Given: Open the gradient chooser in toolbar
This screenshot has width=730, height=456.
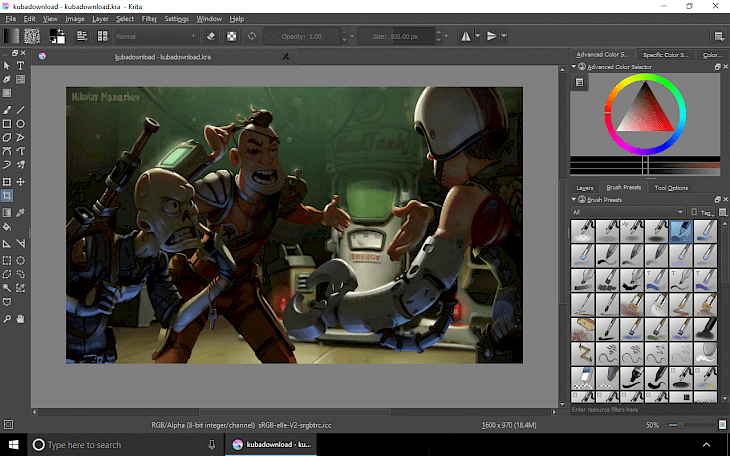Looking at the screenshot, I should (12, 36).
